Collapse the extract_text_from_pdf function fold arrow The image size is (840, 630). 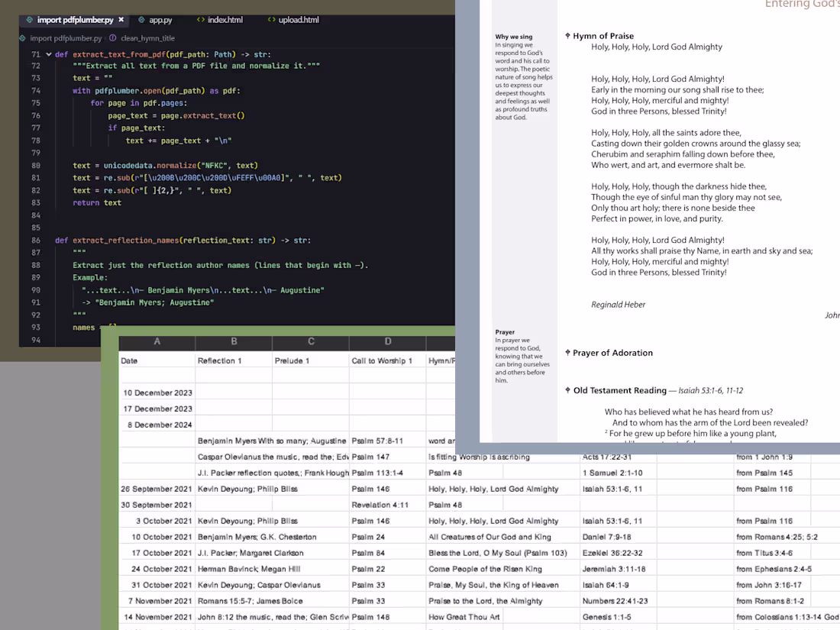(49, 53)
